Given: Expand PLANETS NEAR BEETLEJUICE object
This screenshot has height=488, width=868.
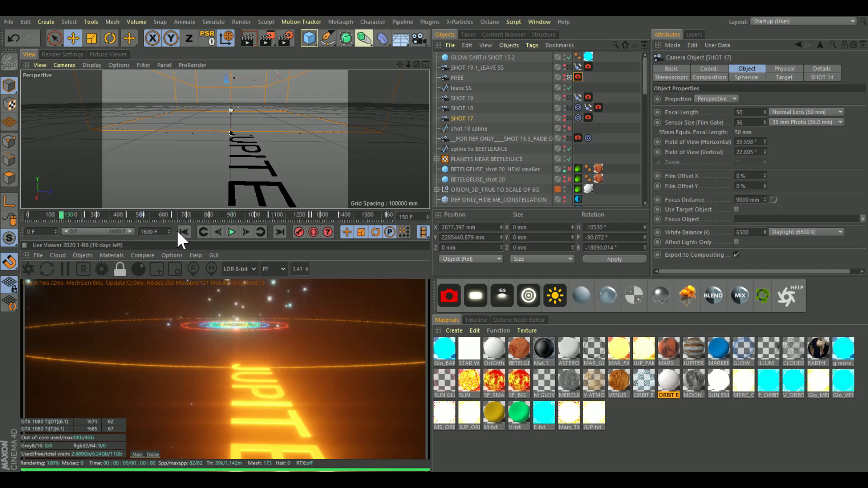Looking at the screenshot, I should click(x=437, y=159).
